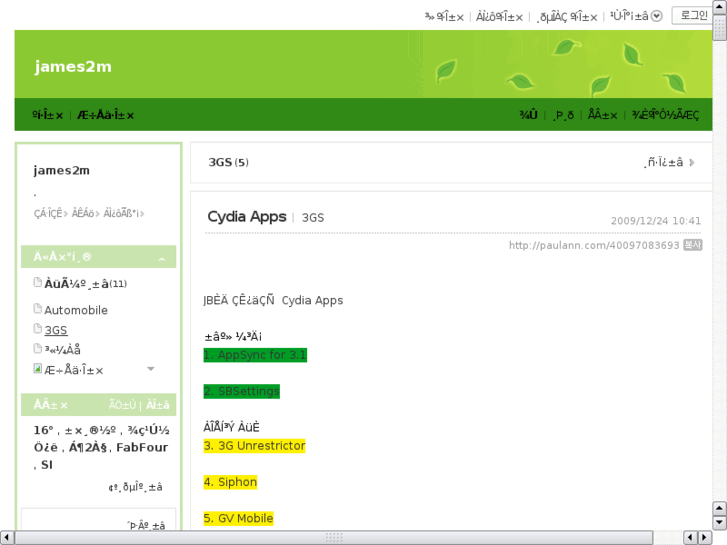Click the 3. 3G Unrestrictor highlighted text
Image resolution: width=727 pixels, height=545 pixels.
tap(255, 446)
